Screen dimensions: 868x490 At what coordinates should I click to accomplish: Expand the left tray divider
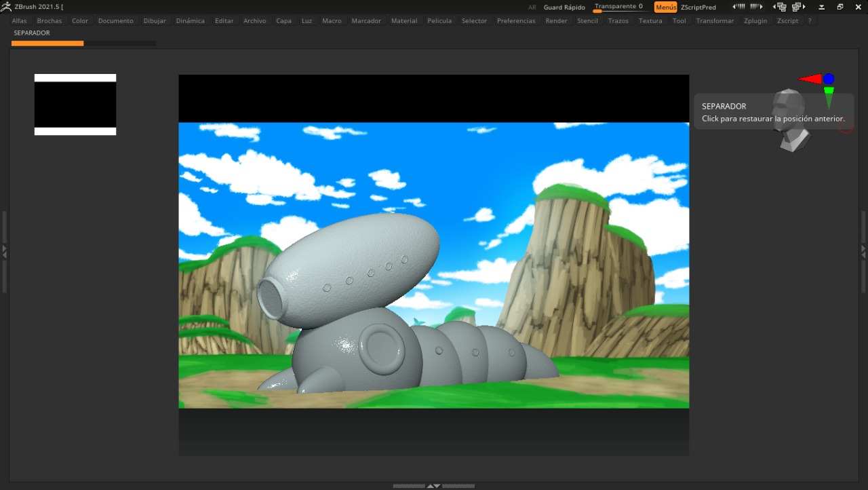tap(4, 251)
